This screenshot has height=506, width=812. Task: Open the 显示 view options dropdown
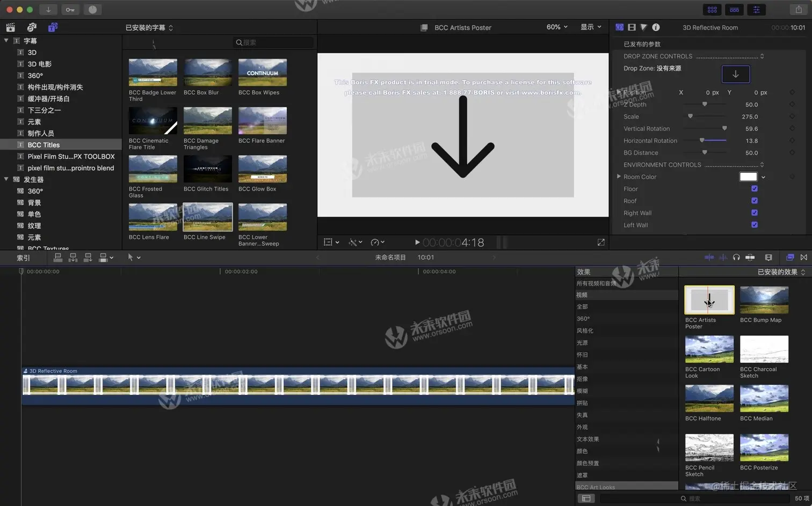click(591, 27)
